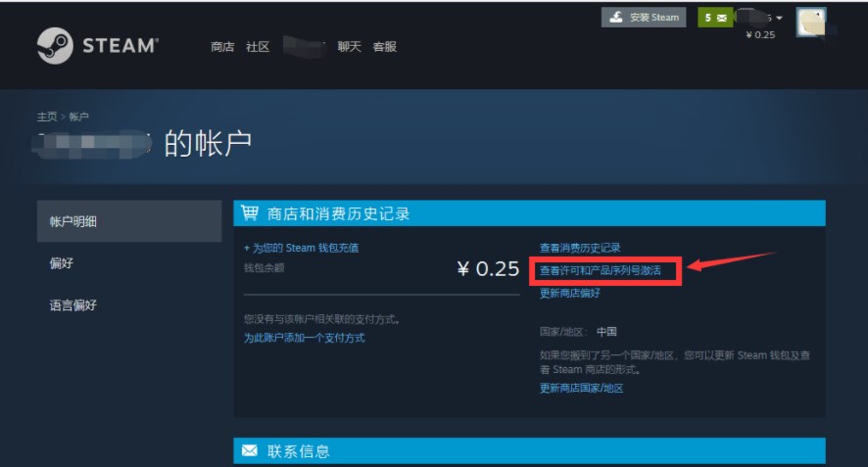Click 为此账户添加一个支付方式 link
Viewport: 868px width, 467px height.
coord(304,338)
